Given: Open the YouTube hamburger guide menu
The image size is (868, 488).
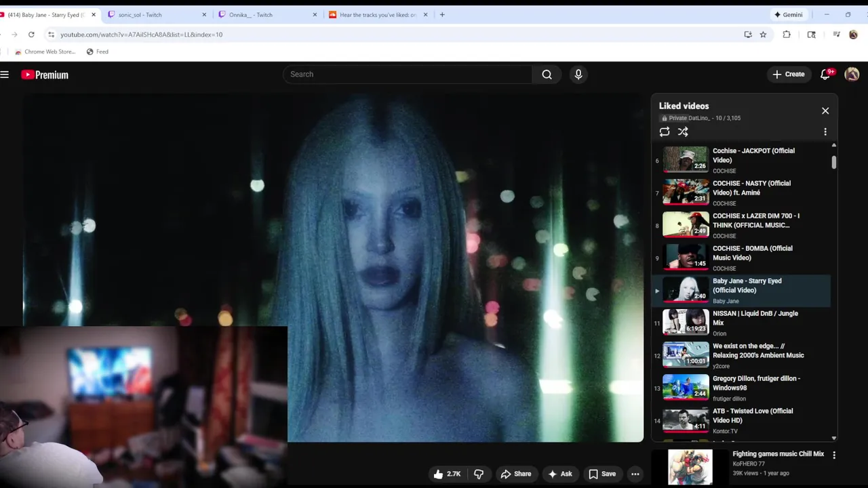Looking at the screenshot, I should [5, 75].
